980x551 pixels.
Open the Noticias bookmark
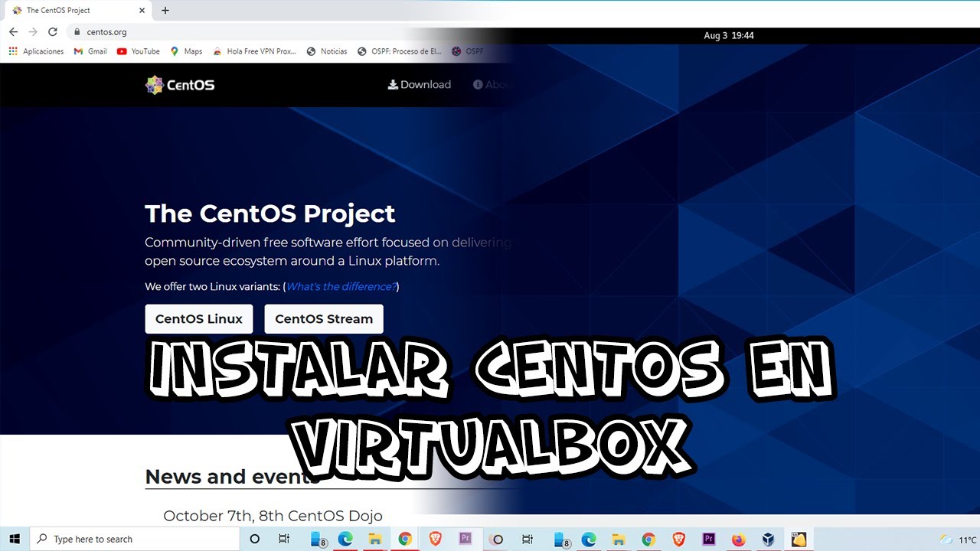pos(327,51)
